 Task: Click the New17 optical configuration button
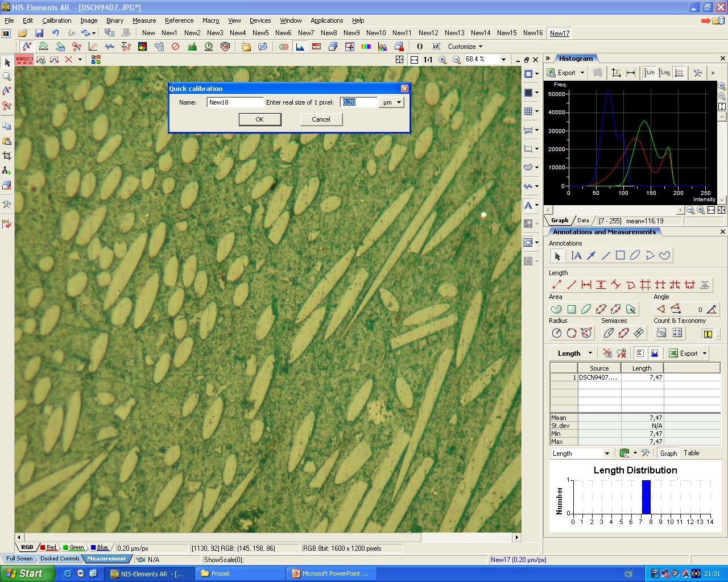tap(560, 33)
